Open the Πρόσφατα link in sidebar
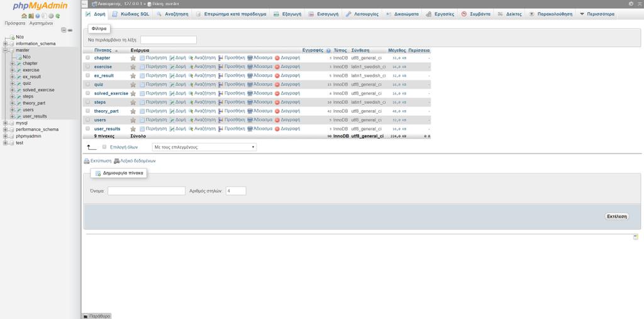This screenshot has width=644, height=319. tap(15, 23)
